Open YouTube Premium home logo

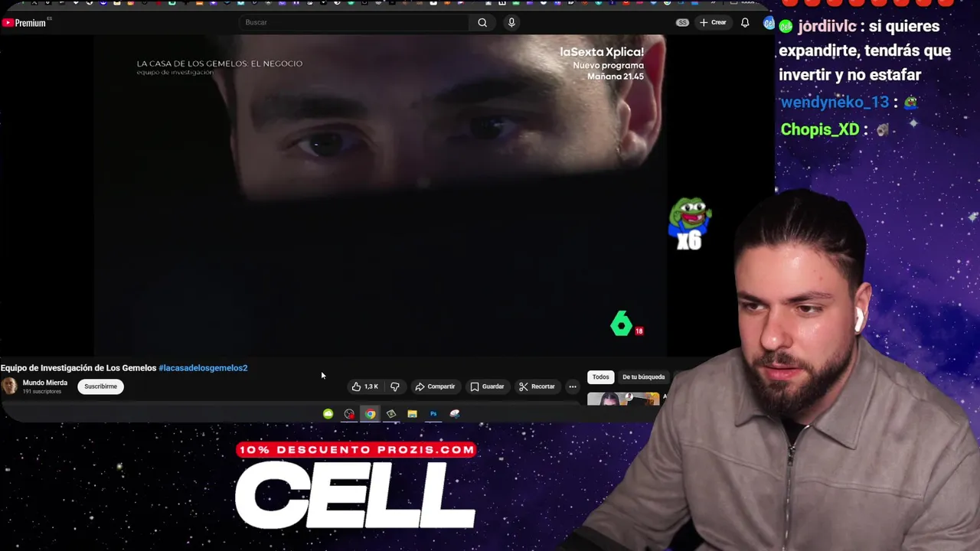24,23
